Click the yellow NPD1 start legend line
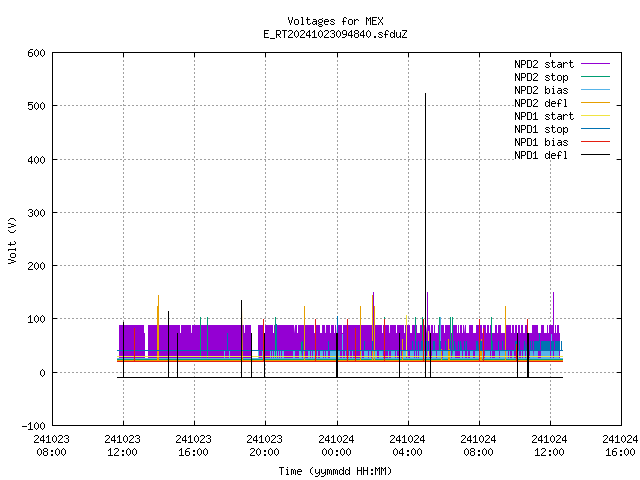The image size is (640, 480). (596, 116)
